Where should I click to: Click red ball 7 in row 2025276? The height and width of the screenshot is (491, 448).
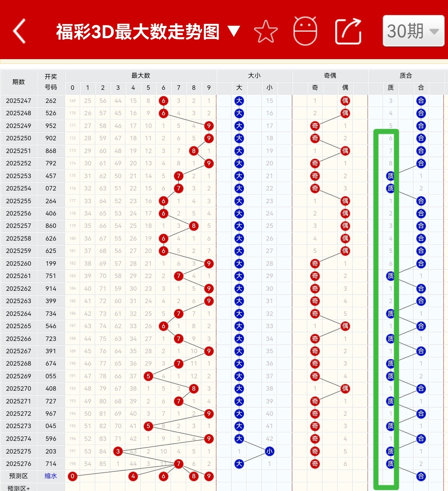(x=179, y=464)
